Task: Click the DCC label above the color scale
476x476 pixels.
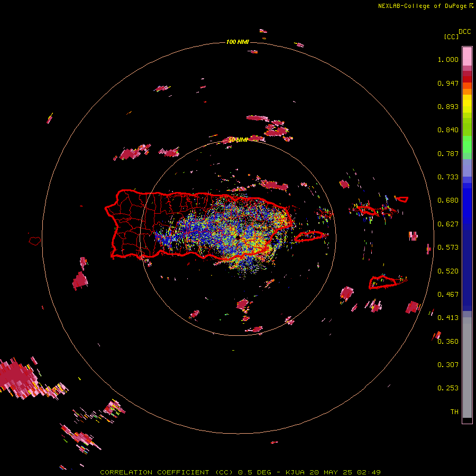Action: point(465,32)
